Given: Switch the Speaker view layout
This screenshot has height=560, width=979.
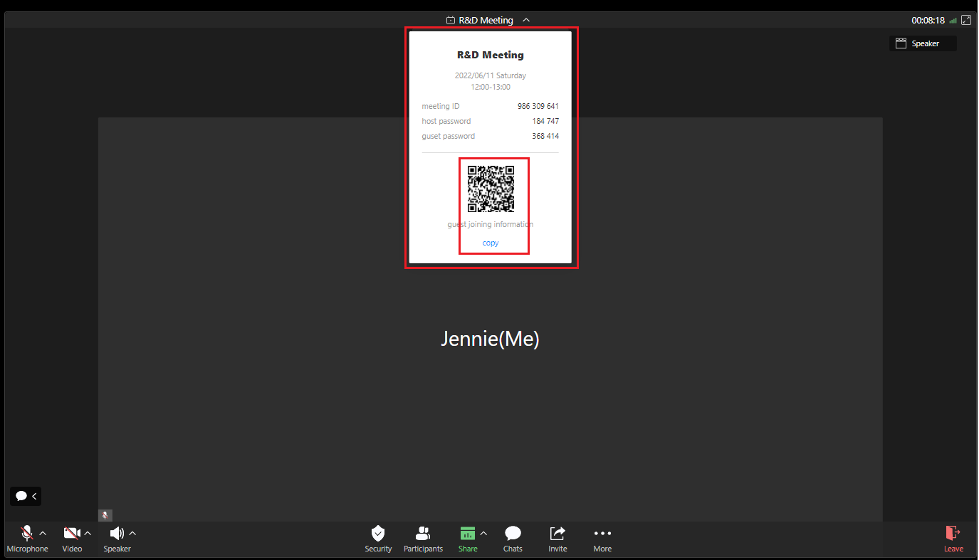Looking at the screenshot, I should (x=923, y=43).
